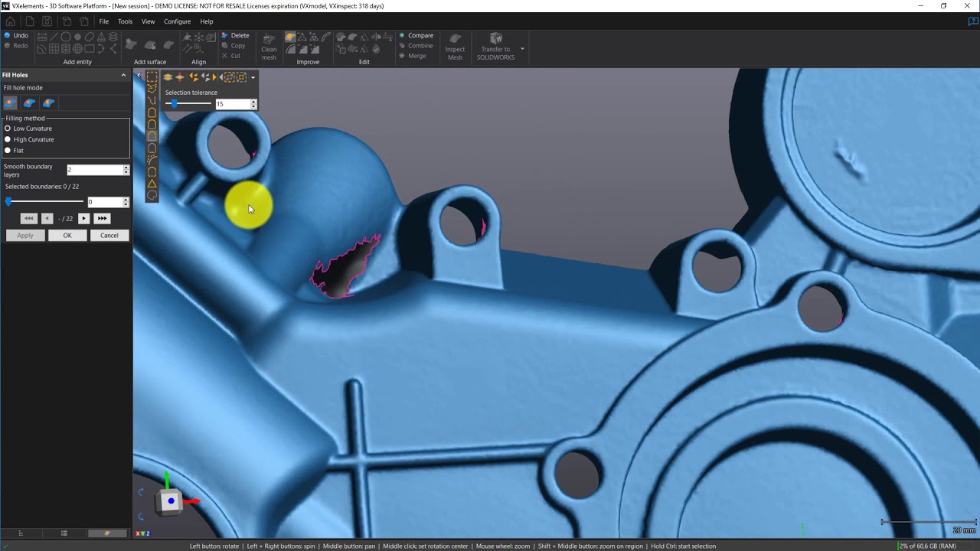Click the Inspect Mesh button
The image size is (980, 551).
click(455, 47)
